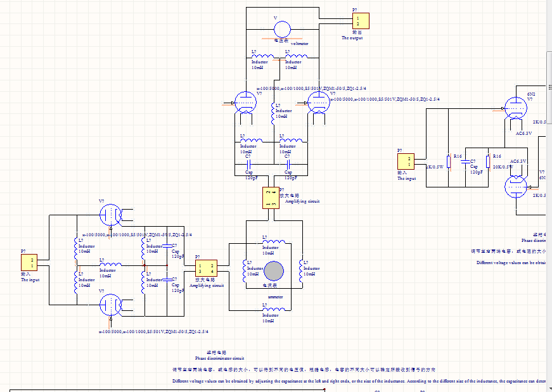The image size is (552, 392).
Task: Click the 'AC6.3V' label under the upper 6N2 tube
Action: [x=524, y=134]
